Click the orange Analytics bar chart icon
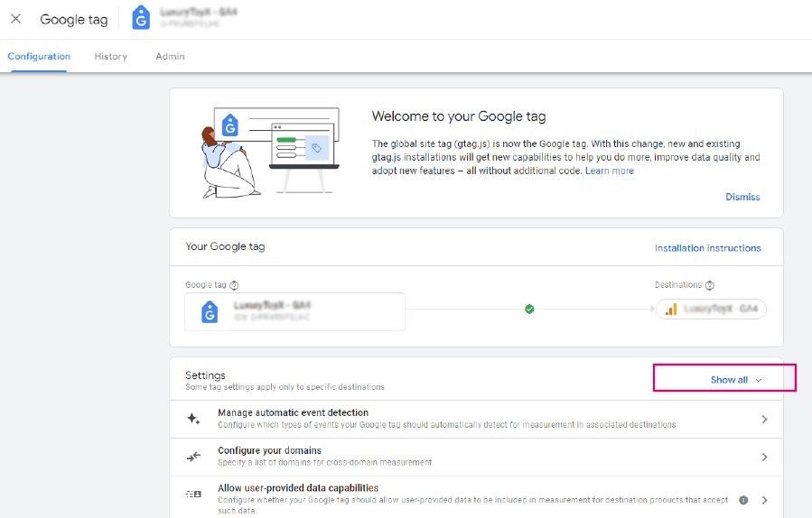Screen dimensions: 812x518 coord(671,309)
